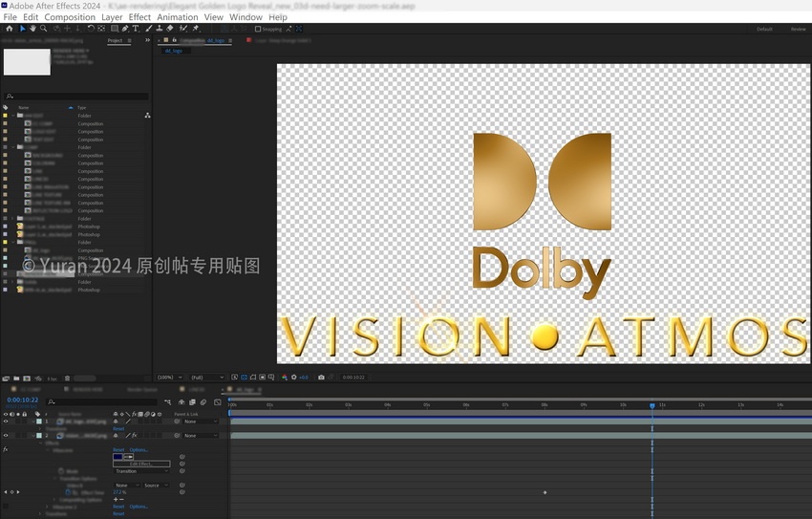Toggle the composition panel lock icon
Image resolution: width=812 pixels, height=519 pixels.
175,40
